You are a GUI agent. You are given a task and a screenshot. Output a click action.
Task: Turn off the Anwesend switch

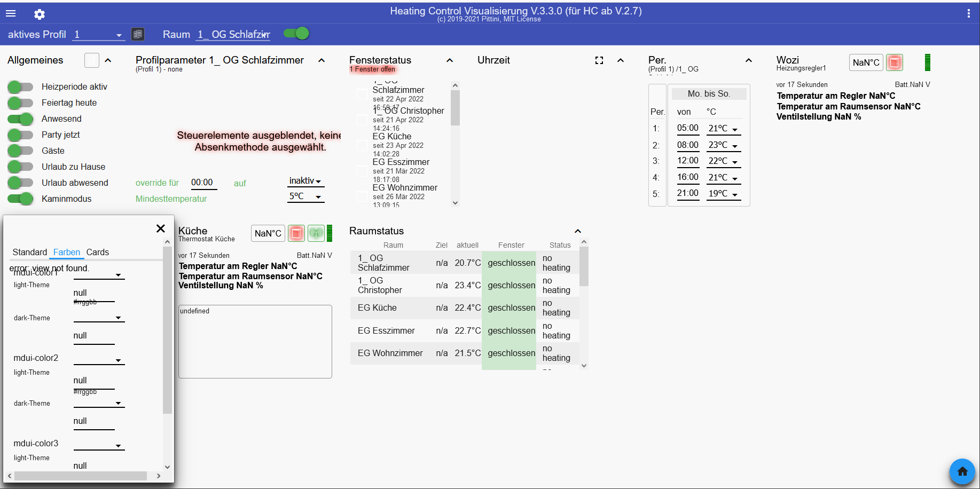(20, 119)
